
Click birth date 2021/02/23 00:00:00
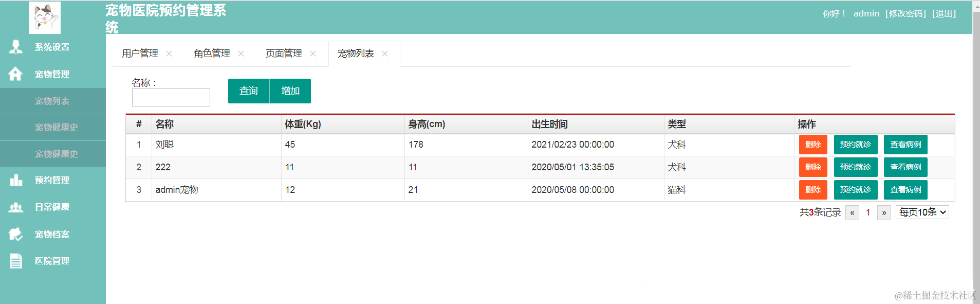(572, 145)
